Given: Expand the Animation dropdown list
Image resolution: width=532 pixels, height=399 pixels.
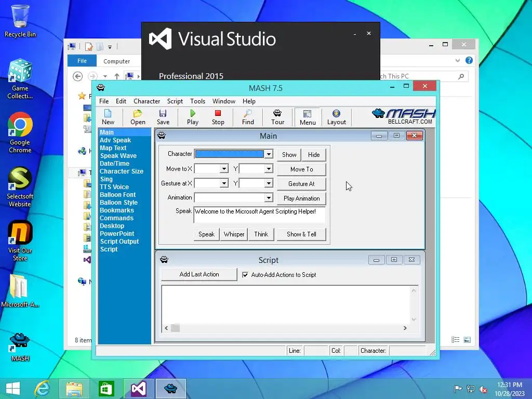Looking at the screenshot, I should [269, 197].
